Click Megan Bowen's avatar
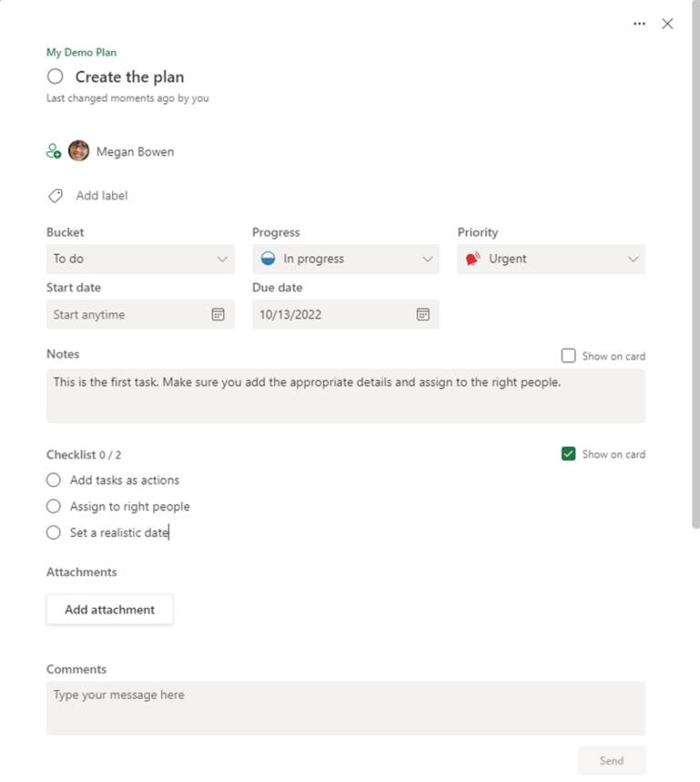 pyautogui.click(x=79, y=150)
